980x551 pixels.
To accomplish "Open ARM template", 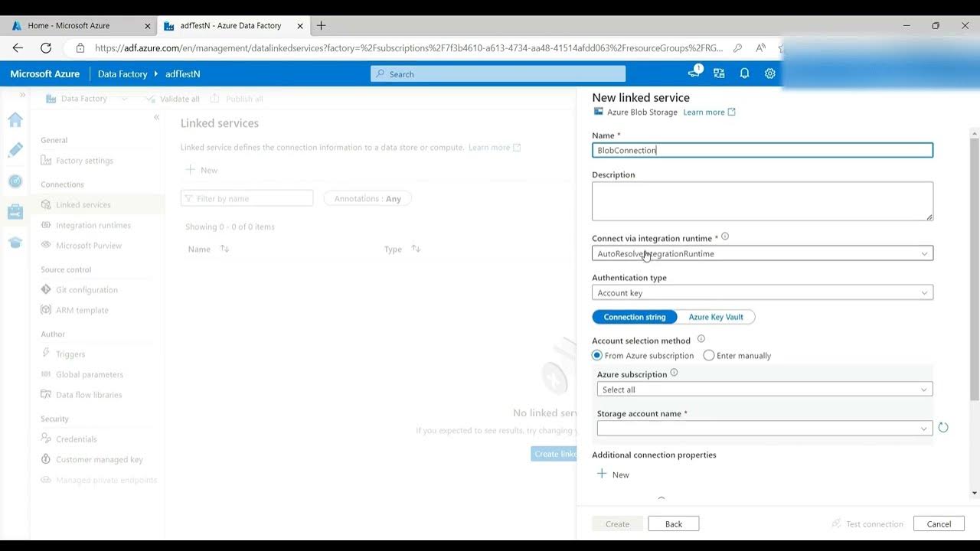I will [x=82, y=310].
